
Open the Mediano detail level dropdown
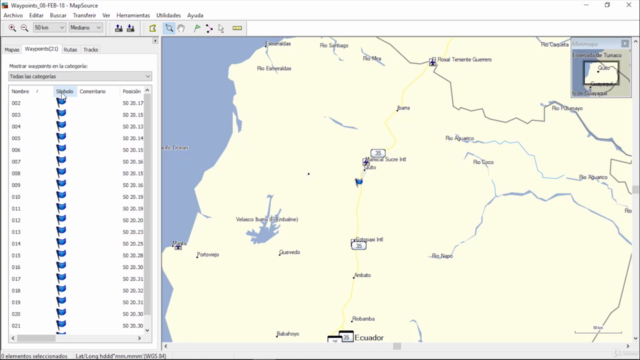[85, 28]
